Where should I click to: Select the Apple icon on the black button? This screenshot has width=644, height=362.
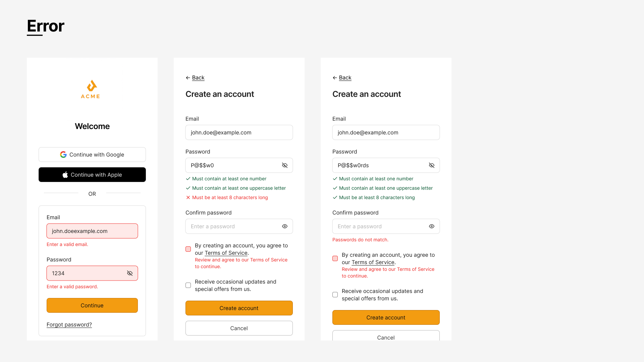pos(65,174)
